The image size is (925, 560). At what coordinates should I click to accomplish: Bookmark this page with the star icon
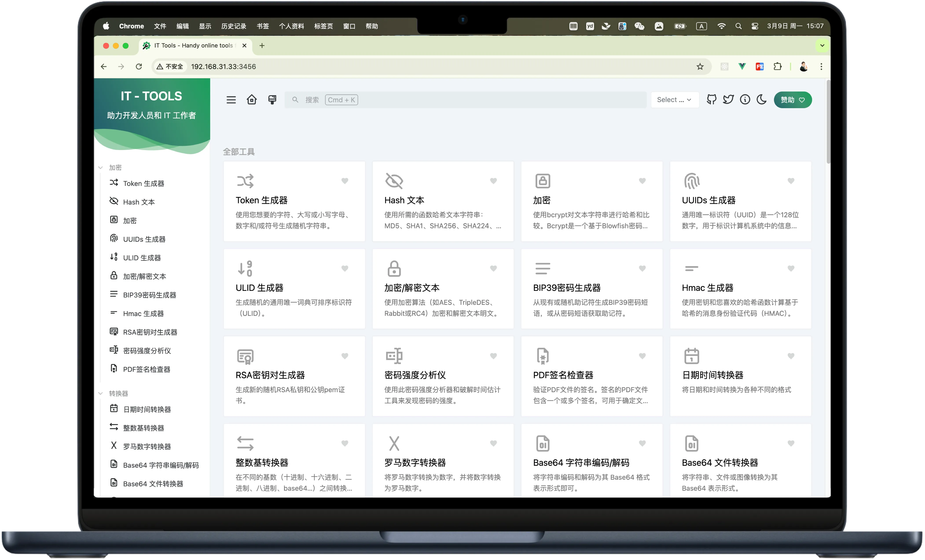[x=700, y=66]
